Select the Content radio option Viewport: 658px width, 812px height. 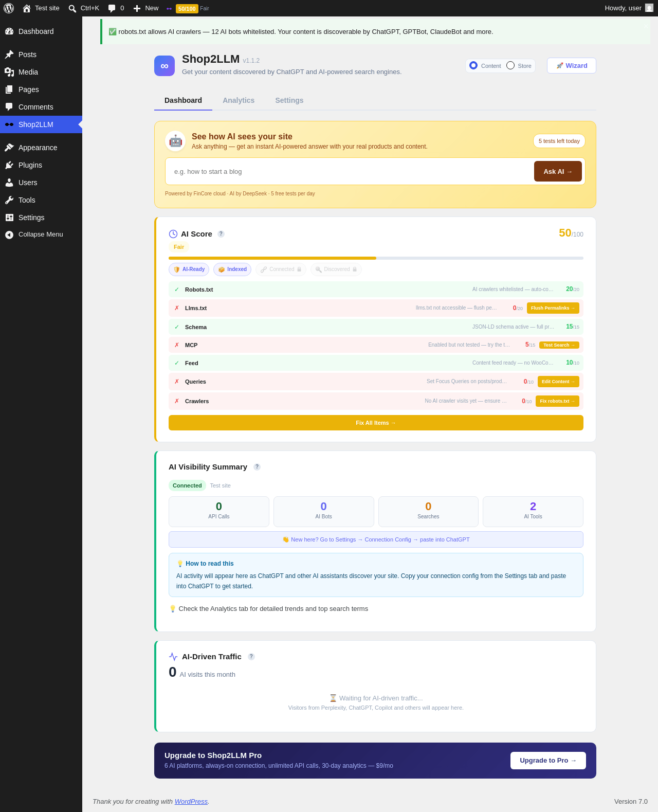473,65
